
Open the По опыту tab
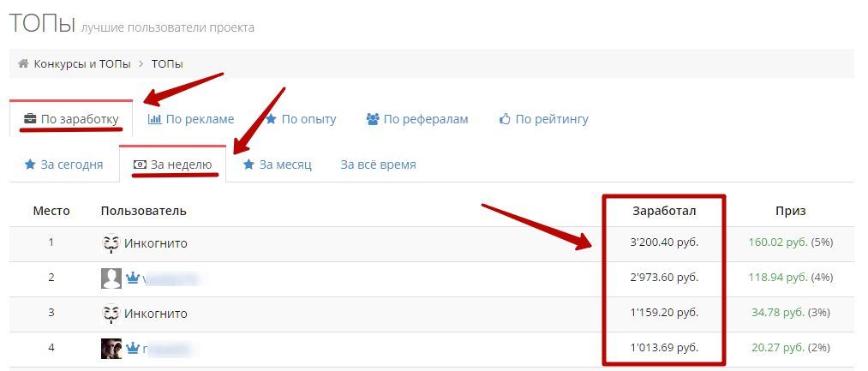point(308,119)
